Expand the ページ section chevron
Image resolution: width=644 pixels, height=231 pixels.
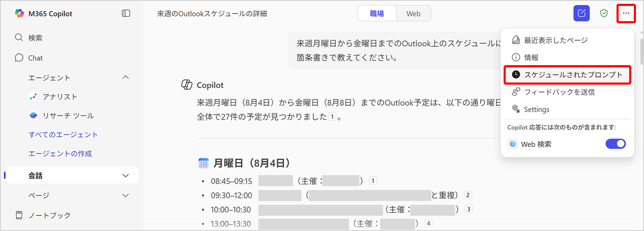point(126,195)
